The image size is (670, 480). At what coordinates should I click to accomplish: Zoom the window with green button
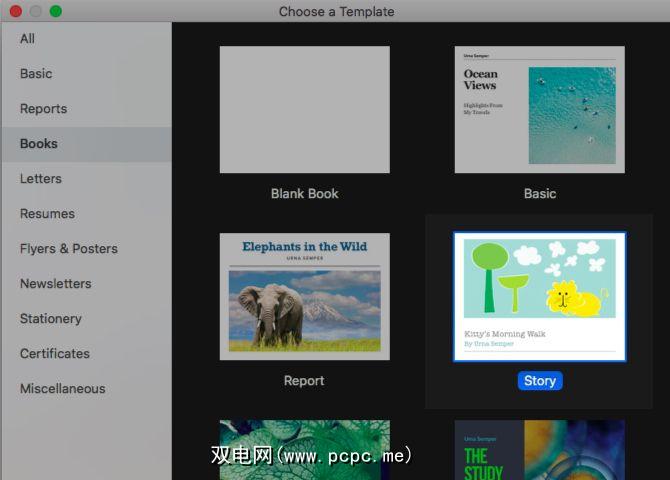(x=56, y=11)
